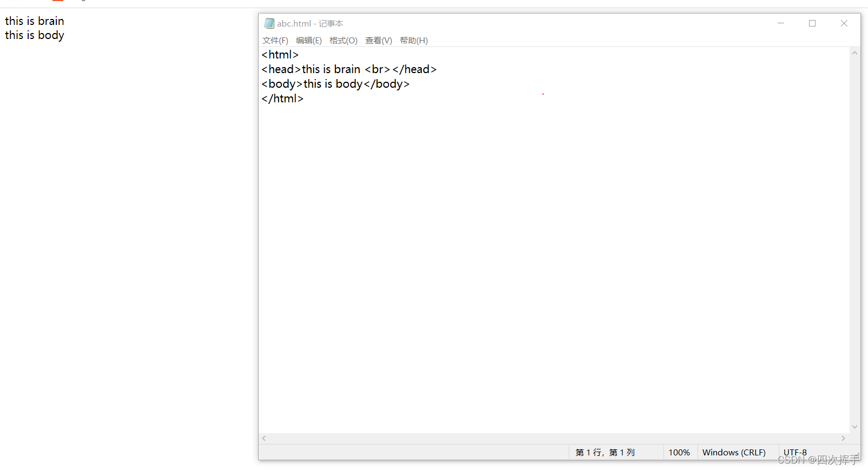The width and height of the screenshot is (868, 470).
Task: Open the 格式(O) menu
Action: tap(344, 41)
